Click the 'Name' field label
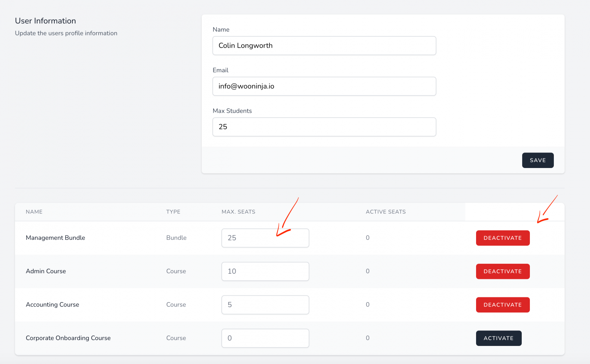590x364 pixels. click(x=221, y=29)
